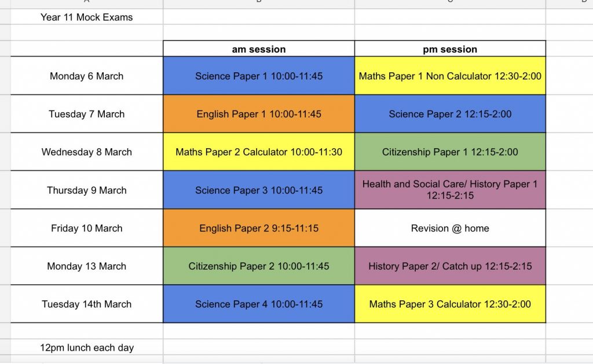The height and width of the screenshot is (364, 593).
Task: Click the Tuesday 14th March cell
Action: 87,304
